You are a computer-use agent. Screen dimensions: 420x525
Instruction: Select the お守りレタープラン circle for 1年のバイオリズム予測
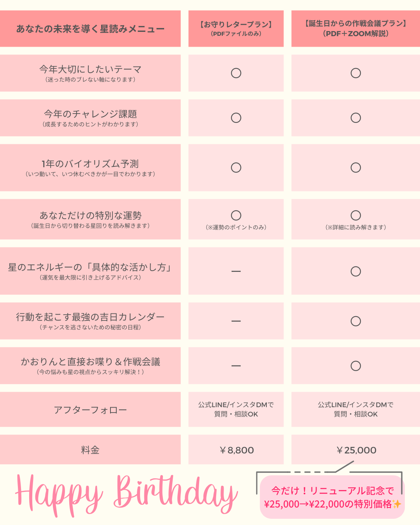[236, 168]
